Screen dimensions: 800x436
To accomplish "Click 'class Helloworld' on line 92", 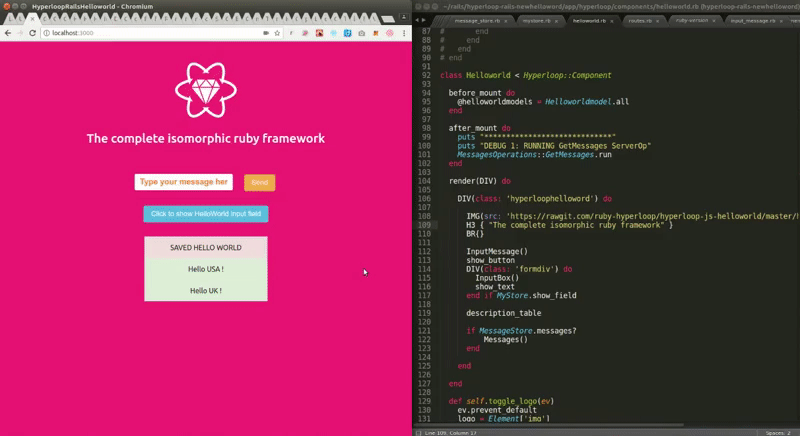I will [x=474, y=75].
